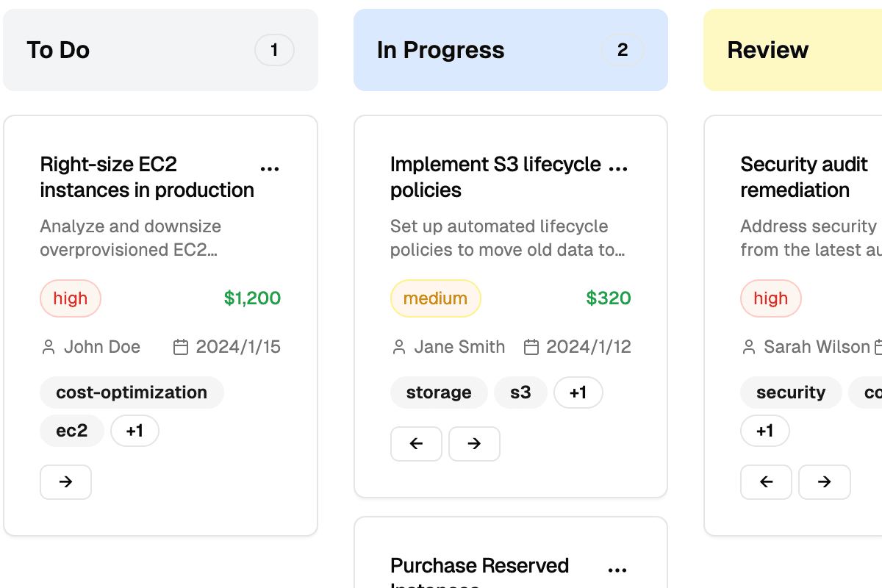Screen dimensions: 882x588
Task: Move Security audit card forward with right arrow
Action: [824, 482]
